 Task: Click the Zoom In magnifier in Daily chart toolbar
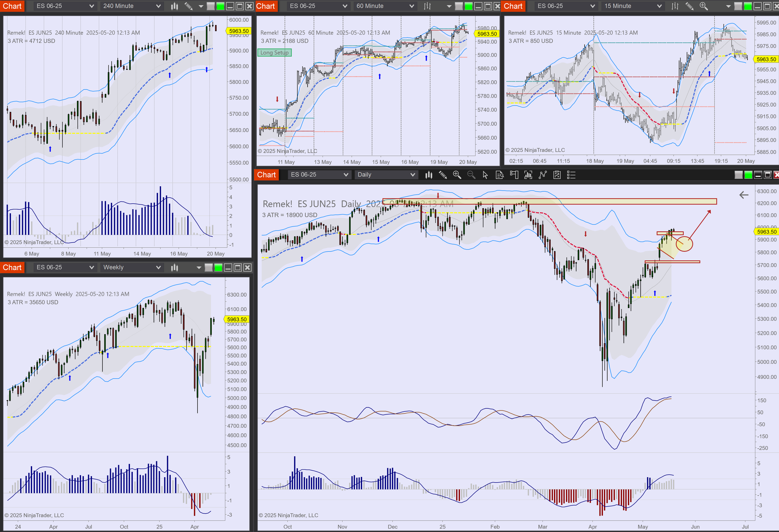click(457, 174)
